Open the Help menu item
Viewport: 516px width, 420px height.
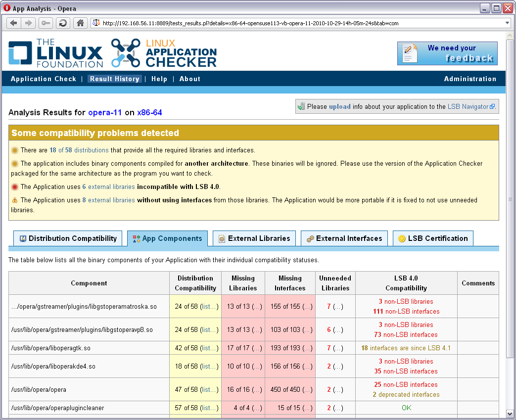(x=159, y=79)
